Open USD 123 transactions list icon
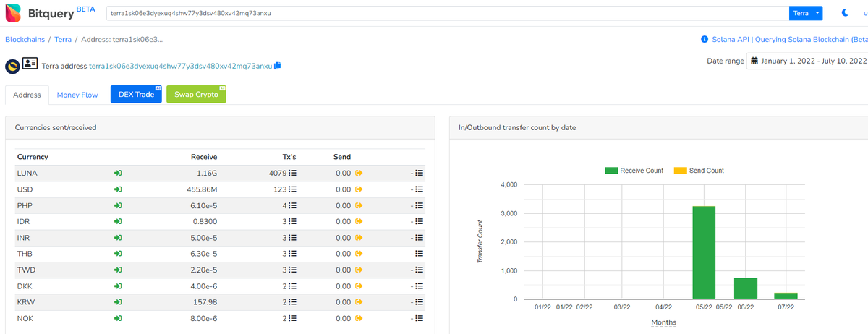The height and width of the screenshot is (334, 868). (294, 189)
